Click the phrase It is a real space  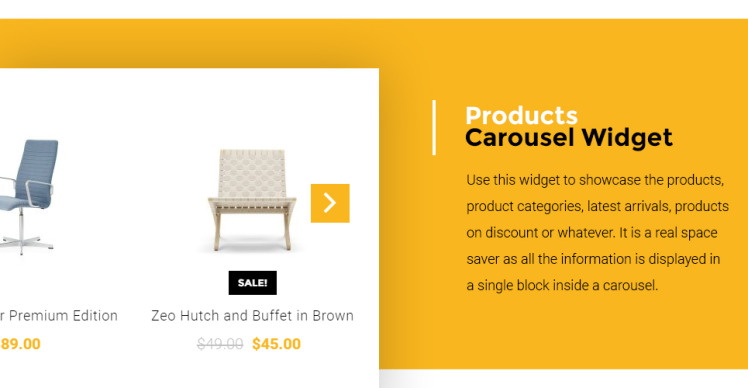point(668,233)
